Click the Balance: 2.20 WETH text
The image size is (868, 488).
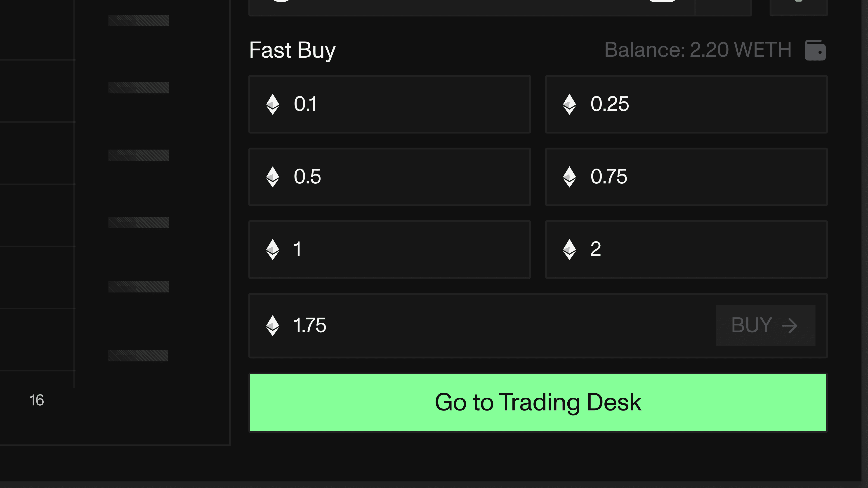pos(698,50)
